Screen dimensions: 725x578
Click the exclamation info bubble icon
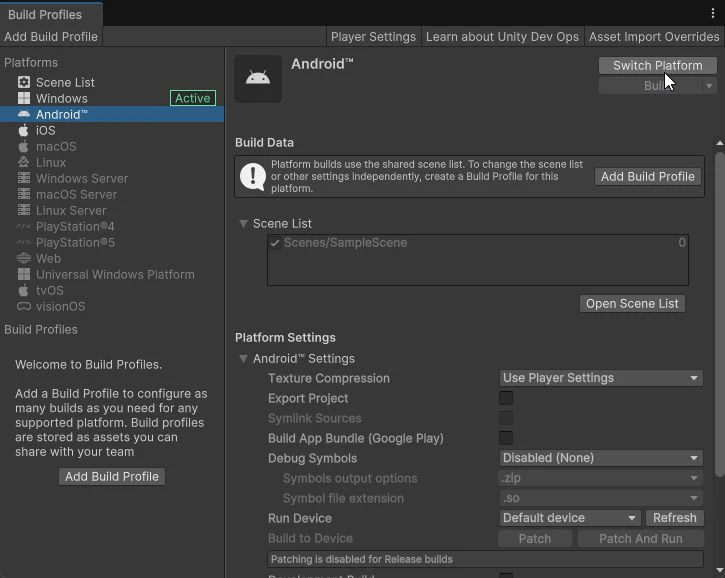(253, 176)
